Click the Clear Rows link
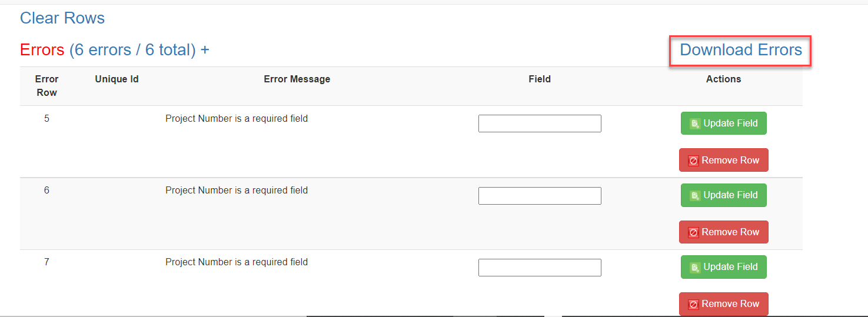The height and width of the screenshot is (317, 868). [x=62, y=18]
